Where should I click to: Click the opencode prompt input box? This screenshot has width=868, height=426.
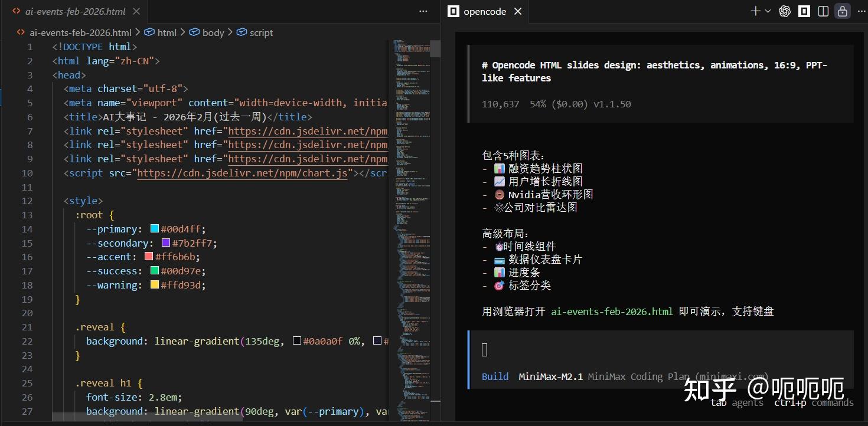click(x=661, y=350)
